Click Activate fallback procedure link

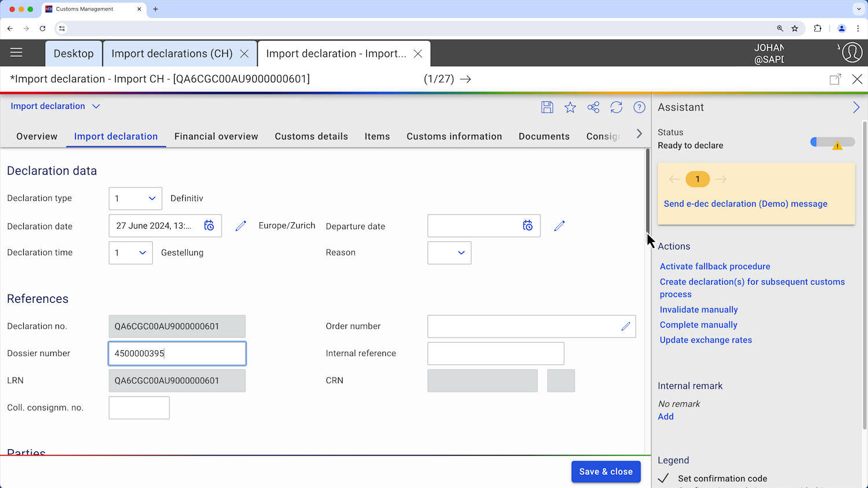[715, 266]
